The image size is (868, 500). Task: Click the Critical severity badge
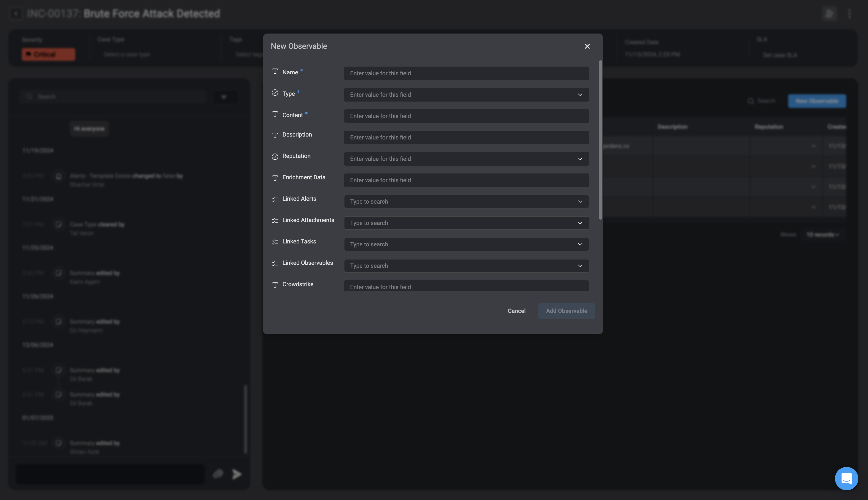click(48, 54)
